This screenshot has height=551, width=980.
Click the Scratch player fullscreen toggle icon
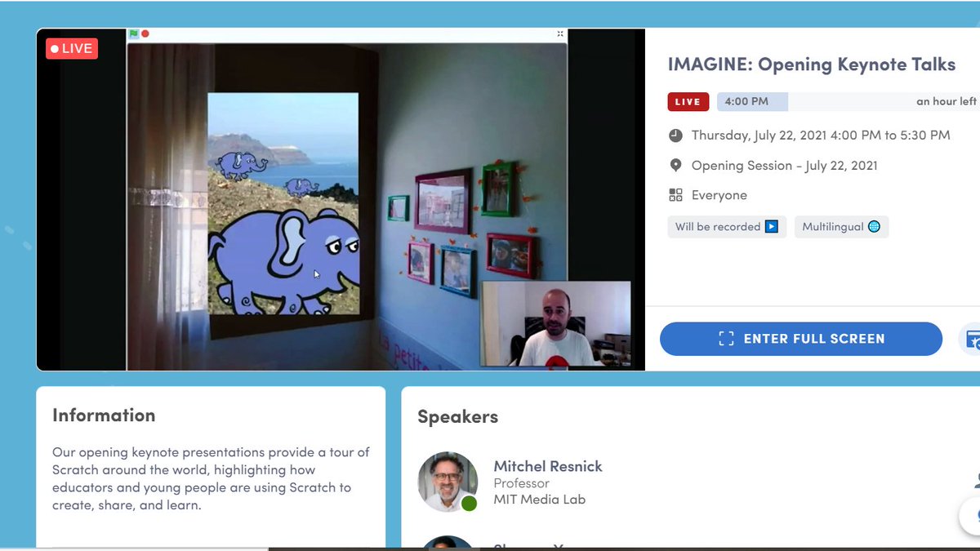pos(560,33)
